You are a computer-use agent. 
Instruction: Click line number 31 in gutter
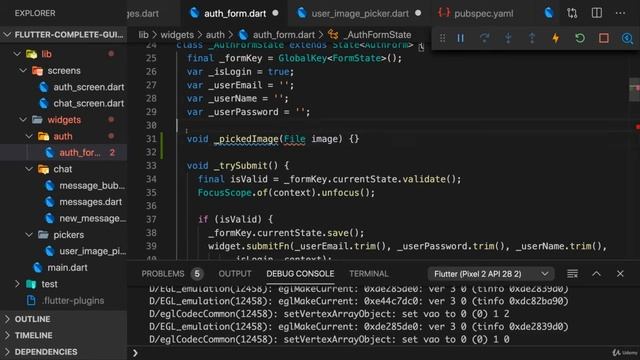[x=151, y=139]
